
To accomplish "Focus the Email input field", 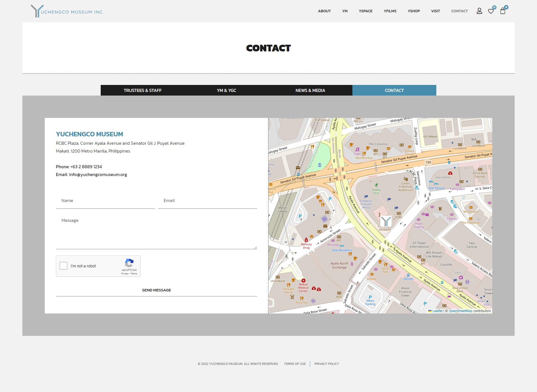I will (x=208, y=201).
